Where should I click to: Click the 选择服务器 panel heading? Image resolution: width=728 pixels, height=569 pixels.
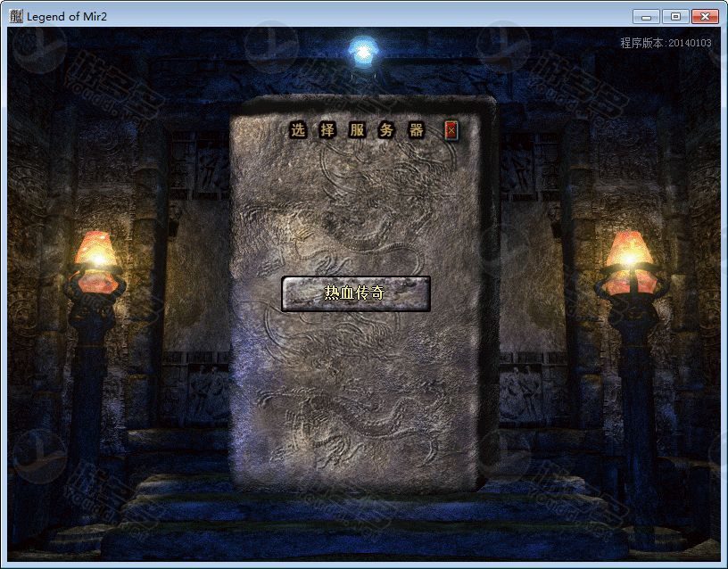point(357,130)
